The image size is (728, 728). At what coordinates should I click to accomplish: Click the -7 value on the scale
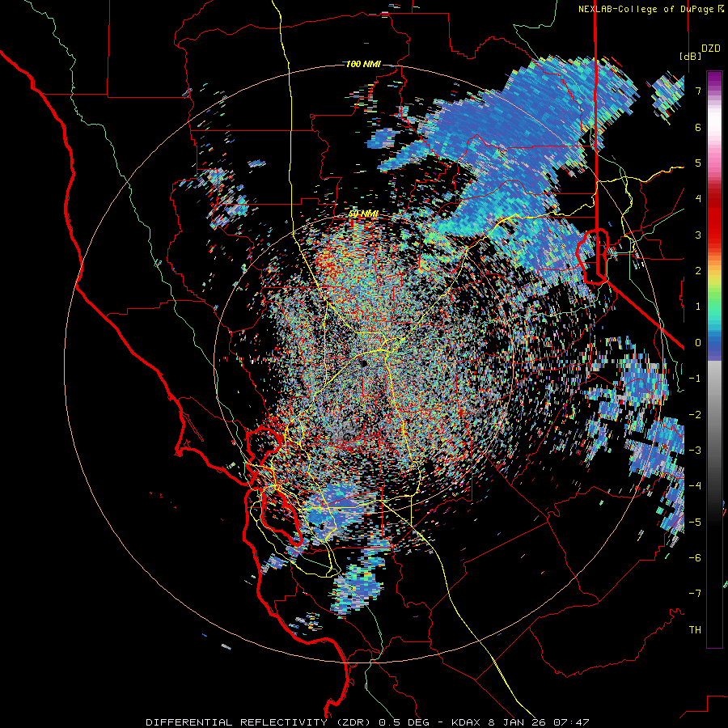tap(695, 594)
